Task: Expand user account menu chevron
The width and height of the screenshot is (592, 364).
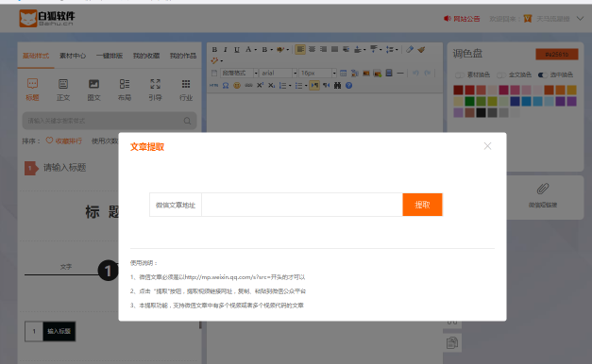Action: coord(580,19)
